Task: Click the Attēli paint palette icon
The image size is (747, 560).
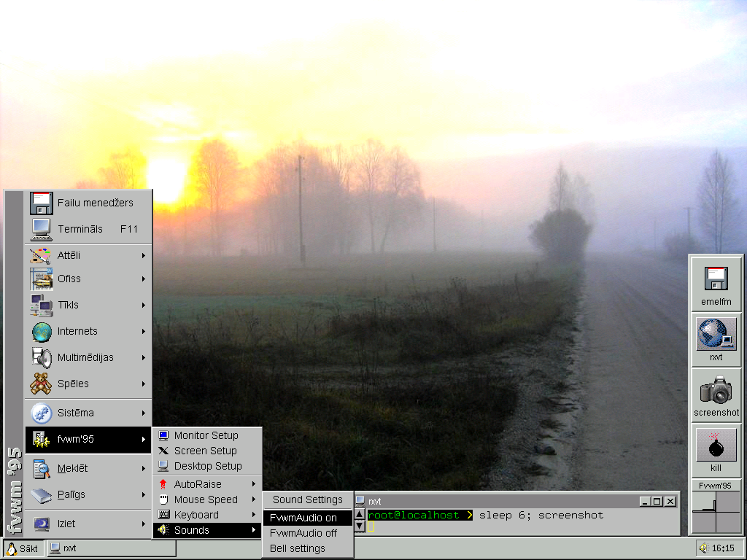Action: coord(41,256)
